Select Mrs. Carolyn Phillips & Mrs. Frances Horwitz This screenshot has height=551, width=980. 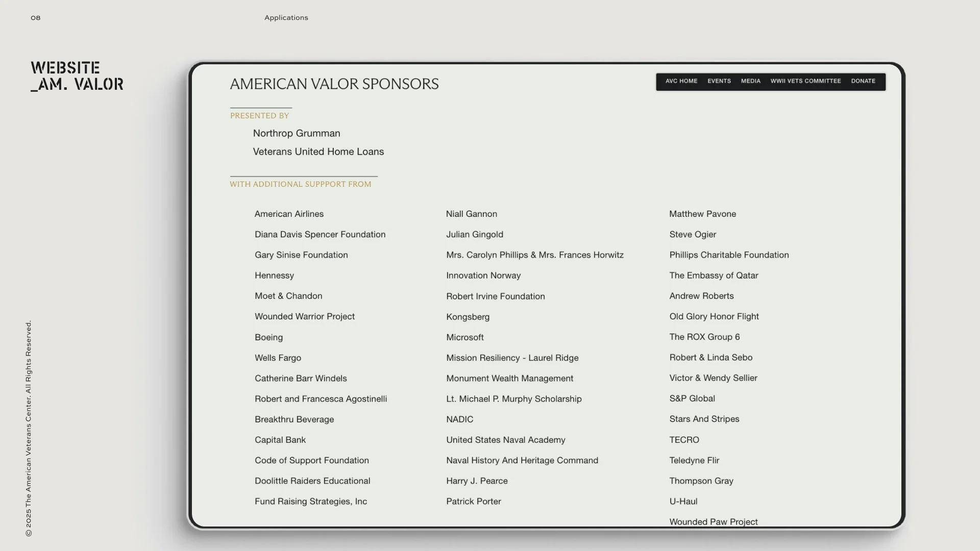click(x=535, y=255)
